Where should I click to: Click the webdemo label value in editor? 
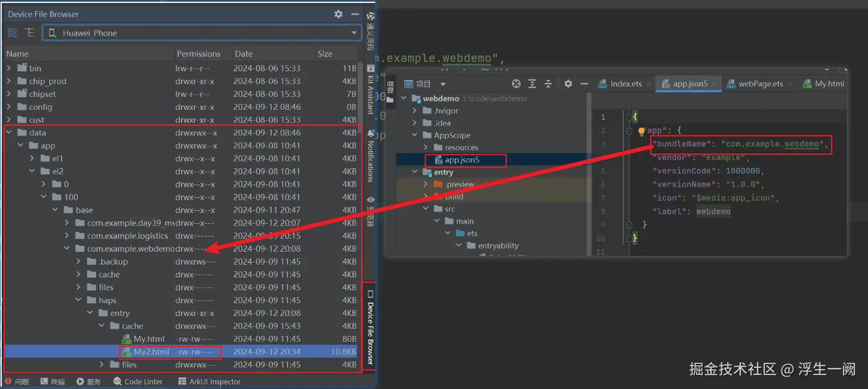coord(713,211)
